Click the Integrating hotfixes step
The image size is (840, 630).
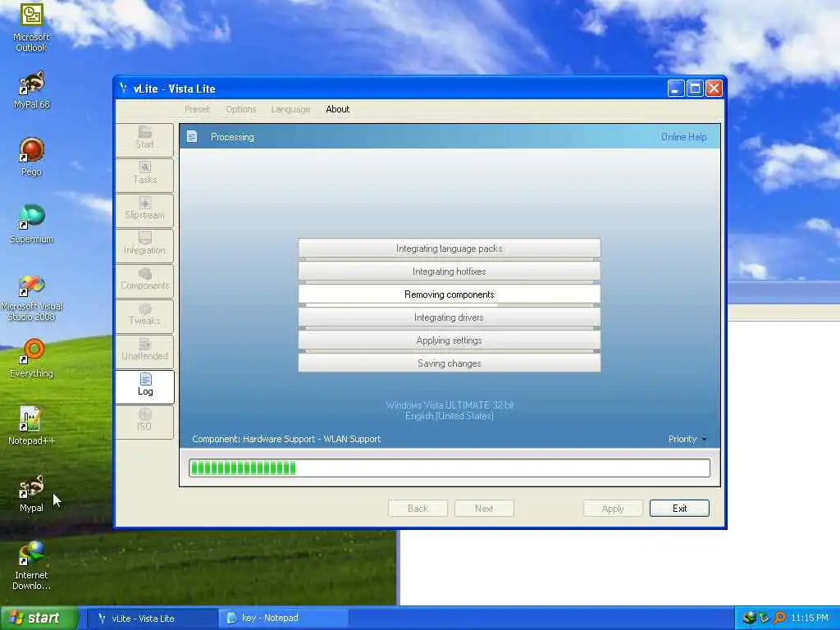450,272
